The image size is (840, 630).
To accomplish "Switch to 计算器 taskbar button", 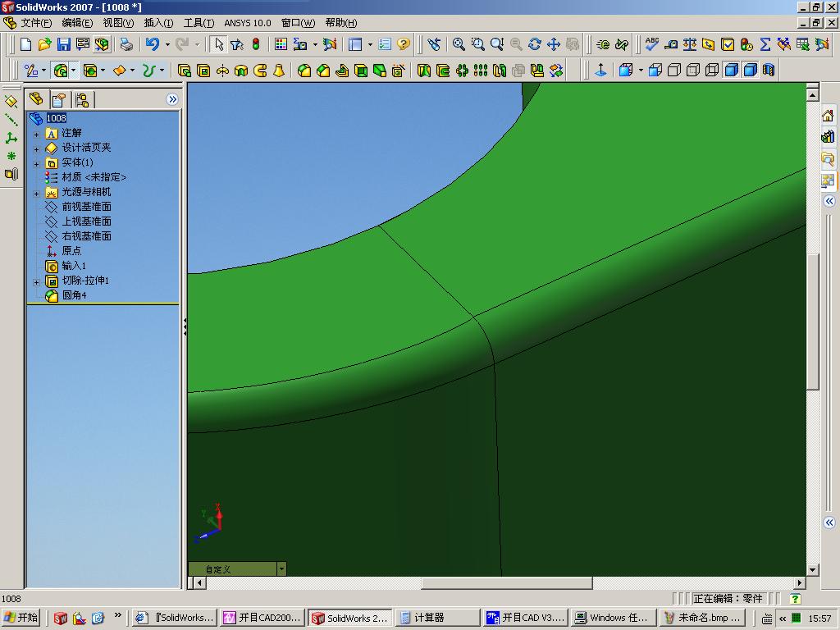I will (437, 618).
